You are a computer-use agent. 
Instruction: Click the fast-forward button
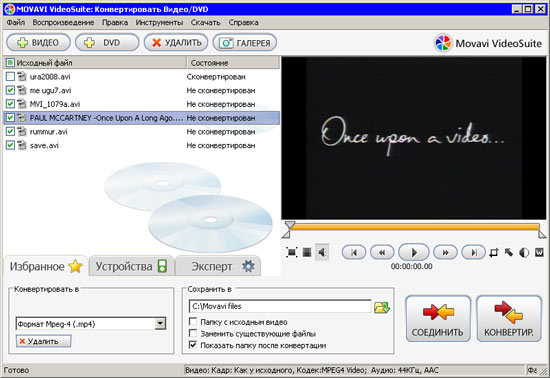445,252
